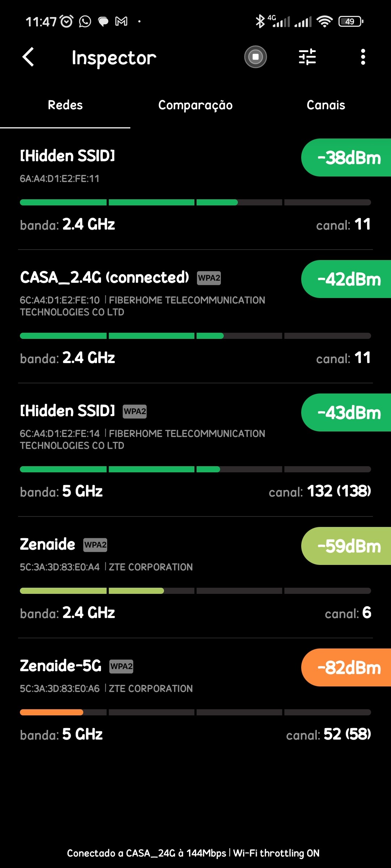Click the Zenaide-5G orange signal strength bar
This screenshot has width=391, height=868.
click(51, 712)
